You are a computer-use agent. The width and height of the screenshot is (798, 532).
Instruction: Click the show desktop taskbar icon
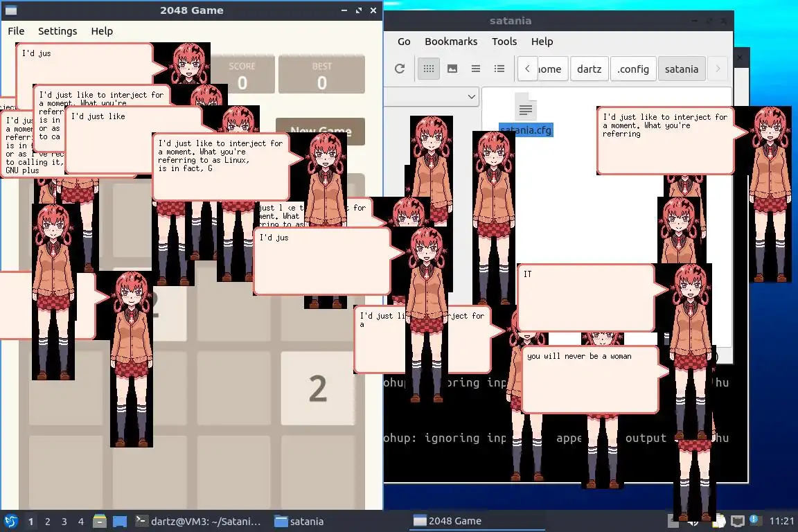[120, 522]
